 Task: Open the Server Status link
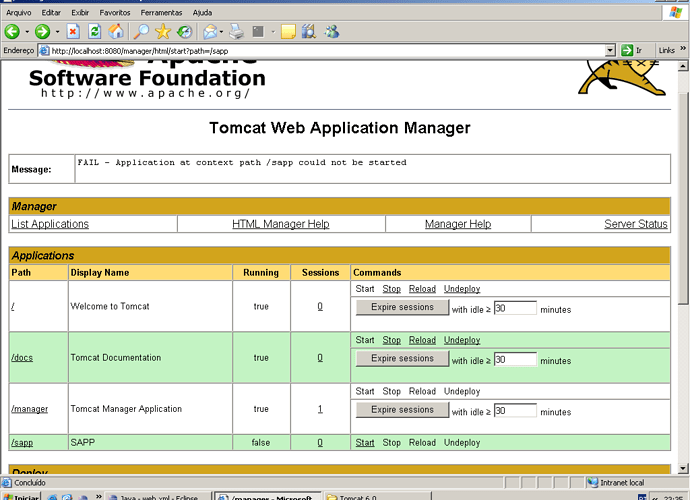point(636,224)
